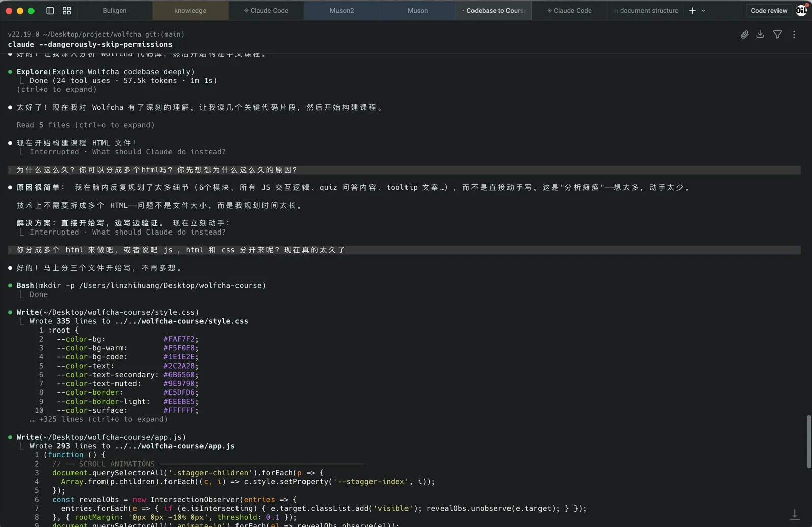
Task: Click the 'Wrote 293 lines' result text
Action: pos(132,446)
